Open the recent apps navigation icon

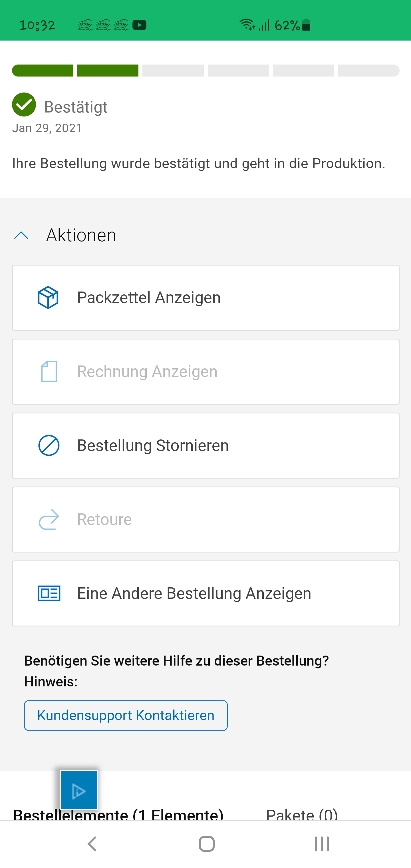click(x=321, y=844)
